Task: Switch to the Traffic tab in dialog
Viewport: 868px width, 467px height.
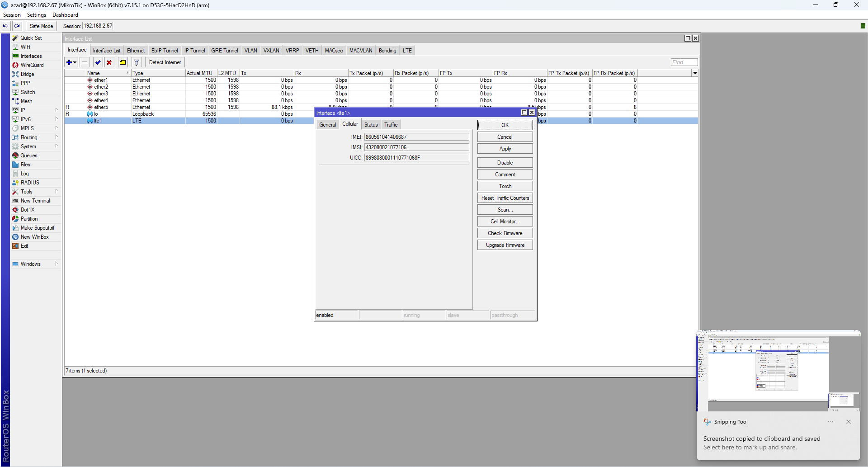Action: tap(391, 125)
